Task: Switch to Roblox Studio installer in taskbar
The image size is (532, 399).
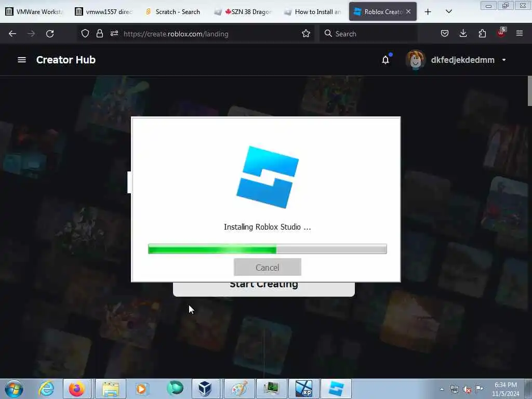Action: pos(336,389)
